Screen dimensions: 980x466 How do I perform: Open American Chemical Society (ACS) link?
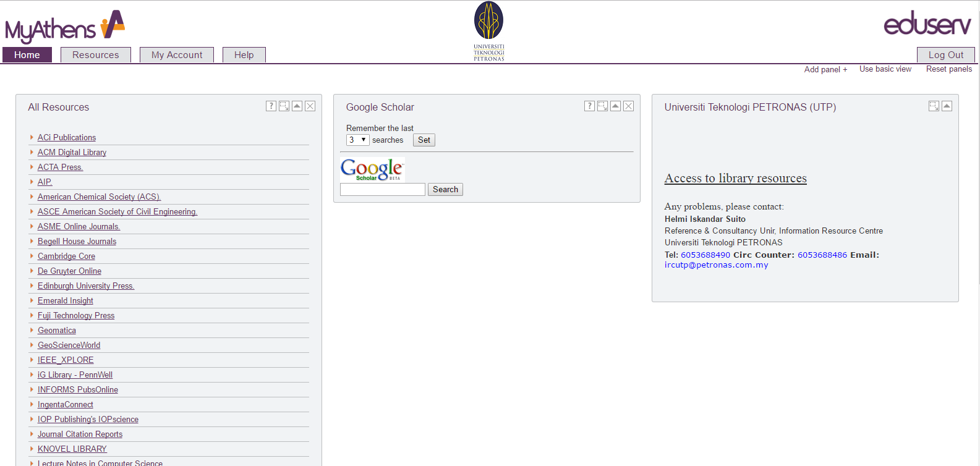click(99, 197)
